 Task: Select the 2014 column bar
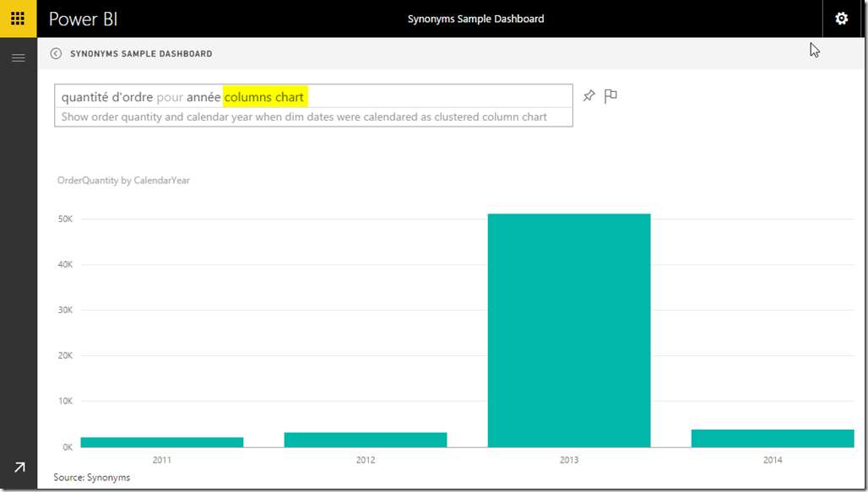tap(773, 438)
